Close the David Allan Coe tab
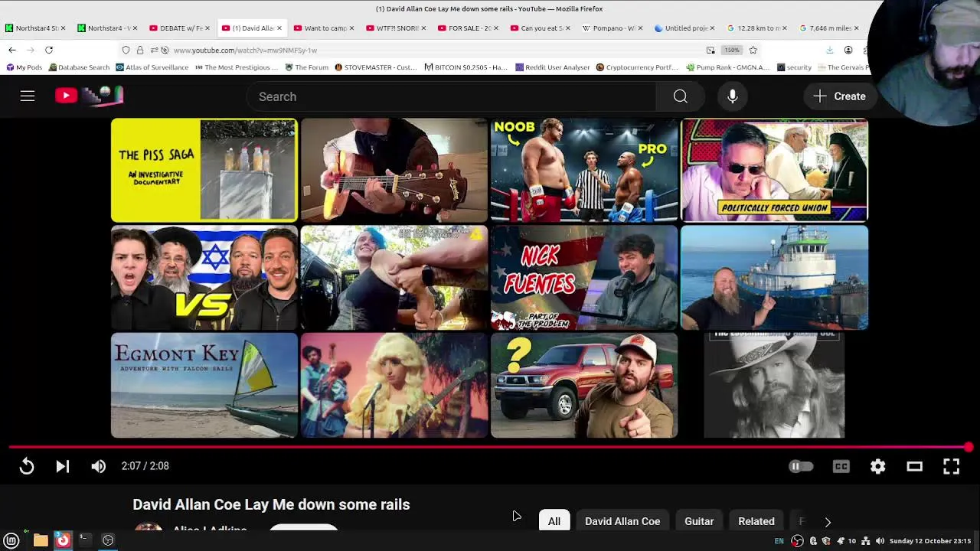This screenshot has width=980, height=551. 279,28
